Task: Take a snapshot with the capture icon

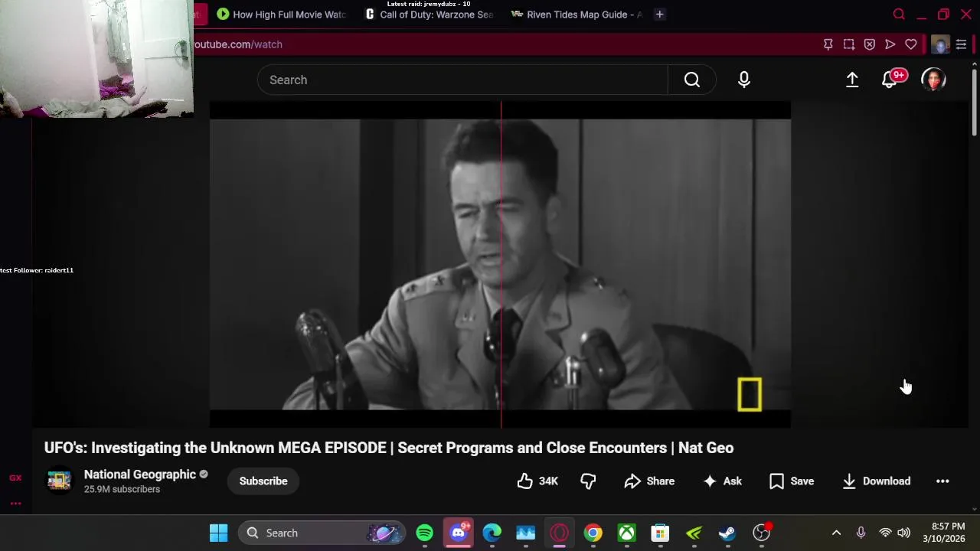Action: pyautogui.click(x=849, y=44)
